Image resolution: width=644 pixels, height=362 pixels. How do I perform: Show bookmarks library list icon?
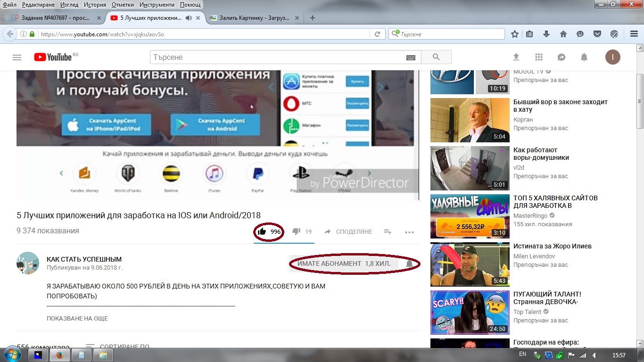pos(529,34)
